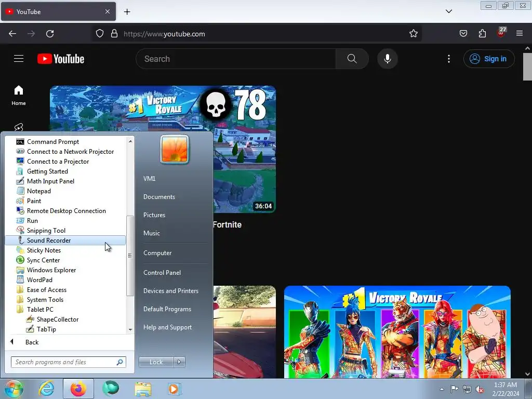
Task: Click the user account flower picture
Action: point(175,149)
